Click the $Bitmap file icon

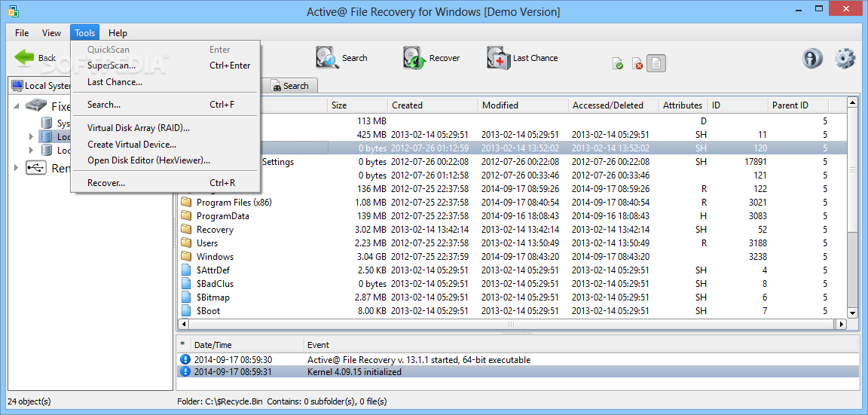[x=186, y=298]
